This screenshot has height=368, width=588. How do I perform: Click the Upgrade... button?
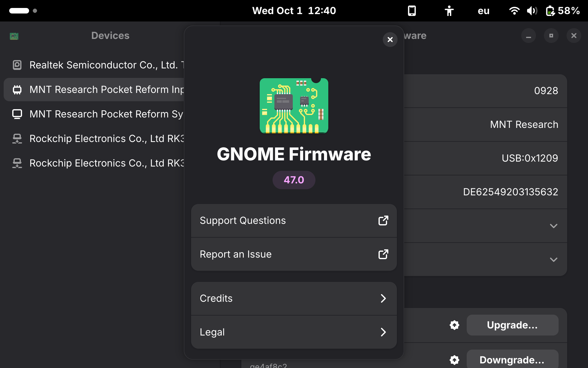click(x=512, y=325)
